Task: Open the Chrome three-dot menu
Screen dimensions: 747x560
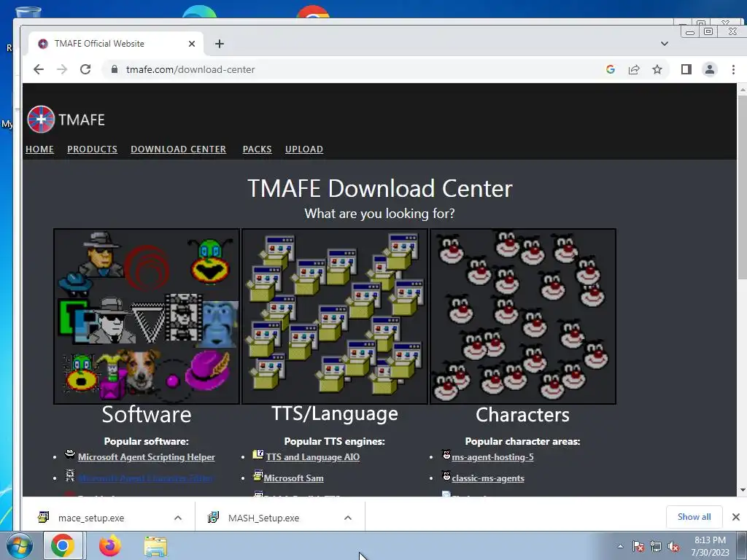Action: click(x=733, y=69)
